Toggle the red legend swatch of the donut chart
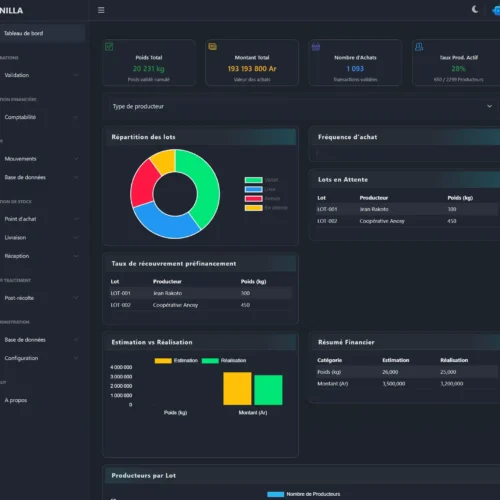The width and height of the screenshot is (500, 500). (253, 199)
